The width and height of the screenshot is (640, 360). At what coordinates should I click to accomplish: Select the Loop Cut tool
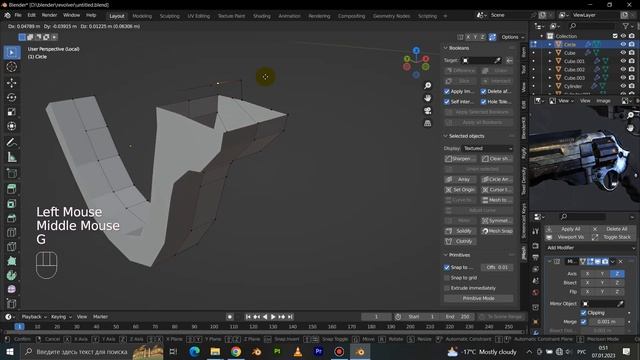11,232
